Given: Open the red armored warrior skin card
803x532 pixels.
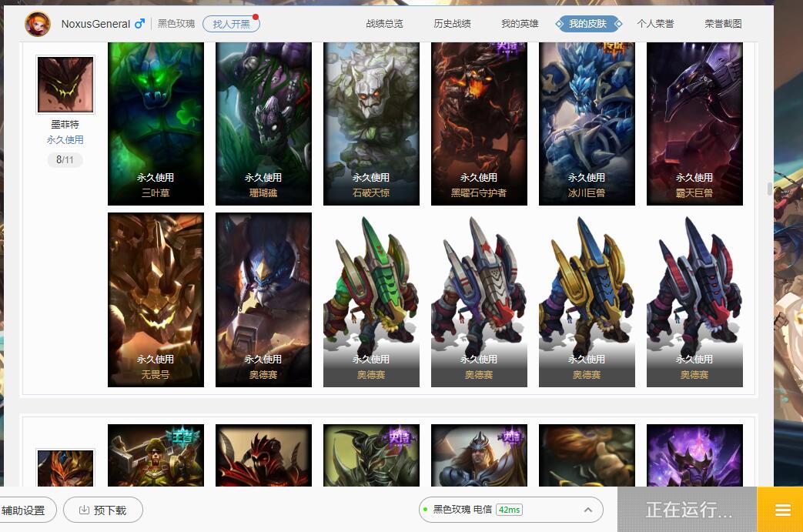Looking at the screenshot, I should pyautogui.click(x=263, y=455).
